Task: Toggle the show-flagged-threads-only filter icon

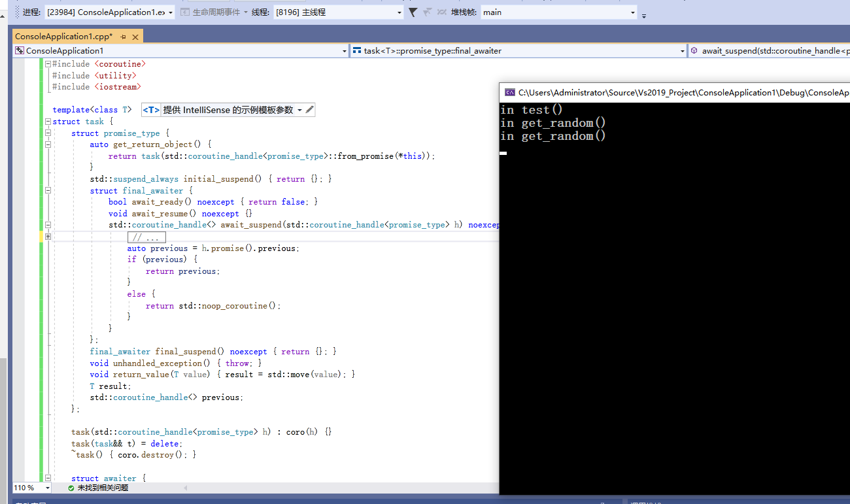Action: 428,12
